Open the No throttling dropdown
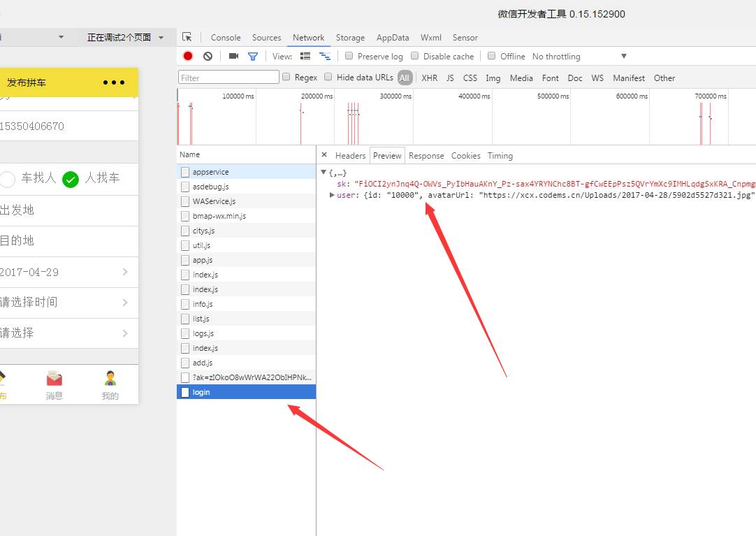Viewport: 756px width, 536px height. (579, 56)
